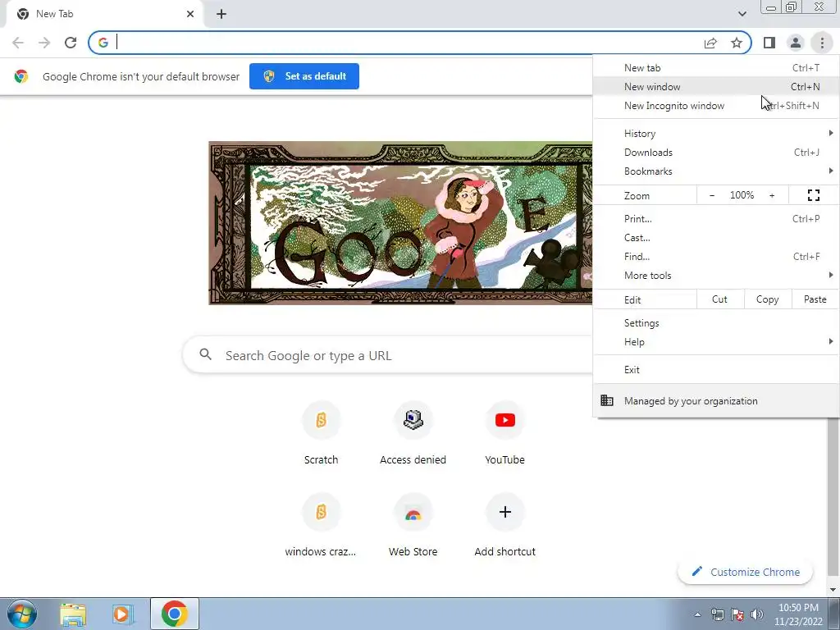
Task: Click the back navigation arrow
Action: pyautogui.click(x=18, y=43)
